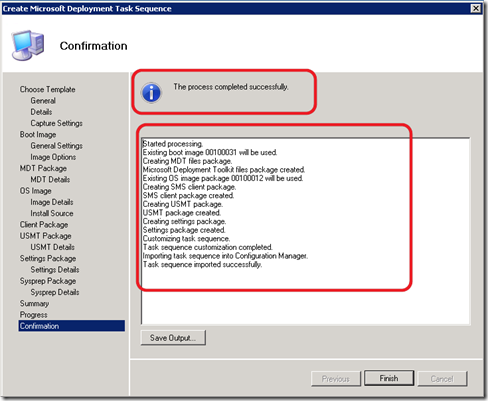Select the MDT Package step
488x401 pixels.
tap(43, 168)
